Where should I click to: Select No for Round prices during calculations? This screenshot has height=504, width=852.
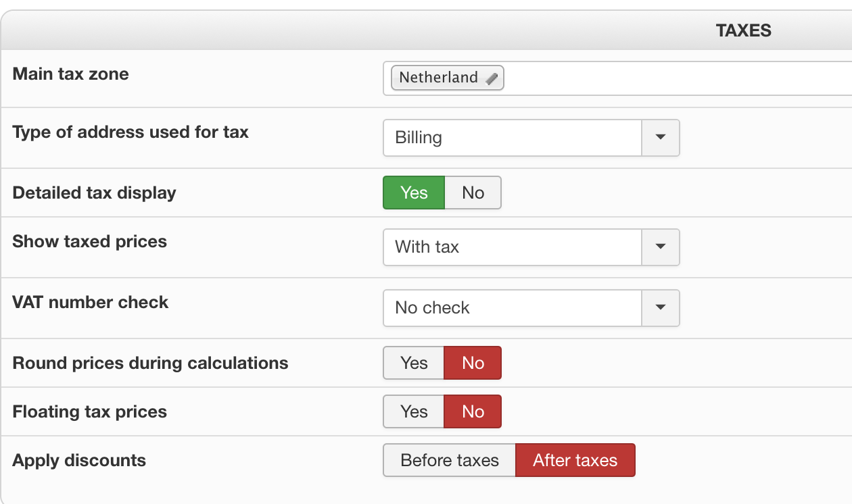473,363
